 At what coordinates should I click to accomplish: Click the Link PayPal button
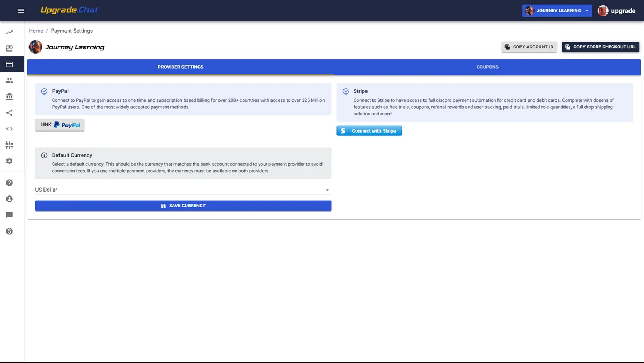click(x=60, y=125)
